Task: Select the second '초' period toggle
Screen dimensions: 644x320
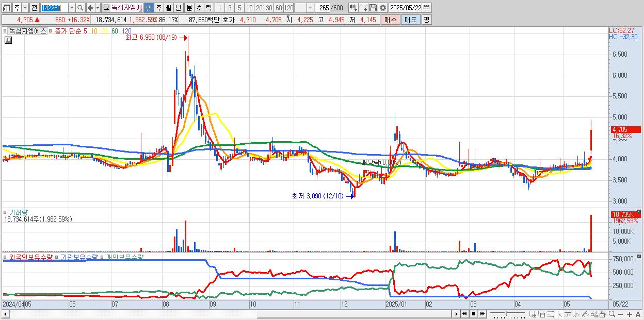Action: click(x=199, y=8)
